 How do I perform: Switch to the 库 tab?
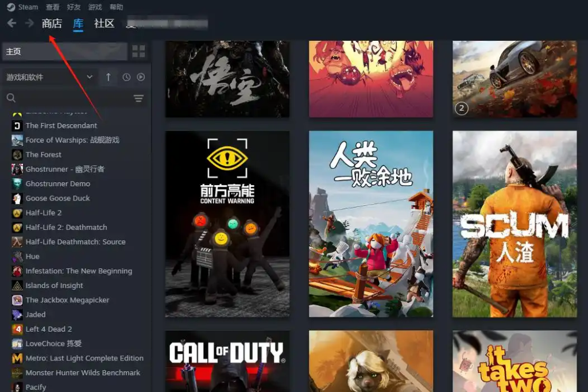coord(78,24)
